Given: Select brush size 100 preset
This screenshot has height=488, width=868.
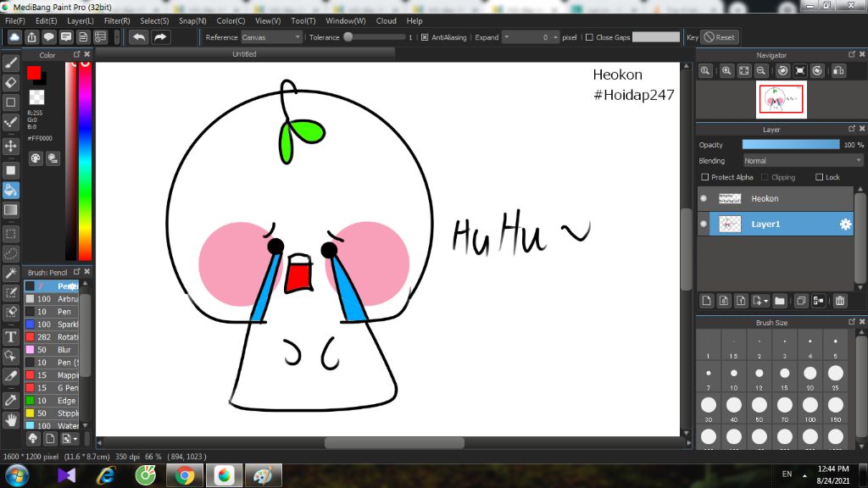Looking at the screenshot, I should coord(810,408).
